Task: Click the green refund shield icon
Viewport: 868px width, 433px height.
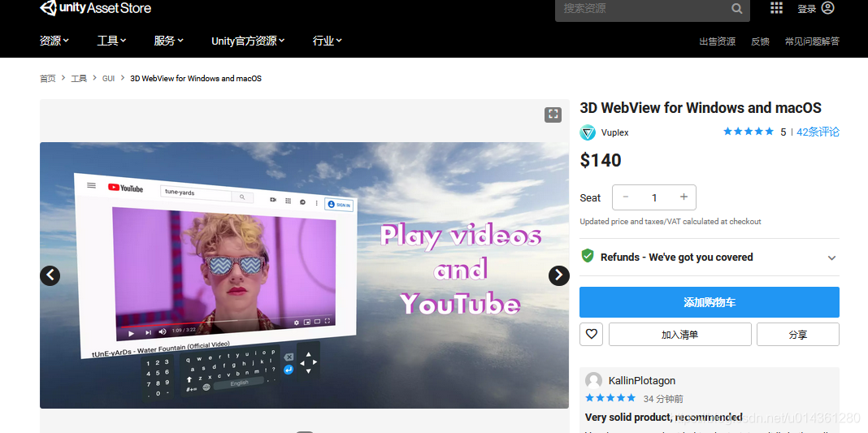Action: [x=588, y=256]
